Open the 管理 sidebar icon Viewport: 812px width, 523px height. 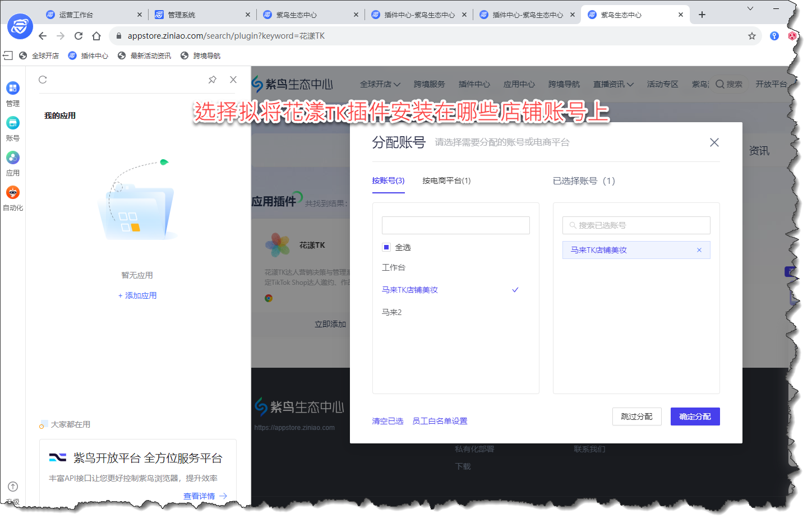pos(13,89)
